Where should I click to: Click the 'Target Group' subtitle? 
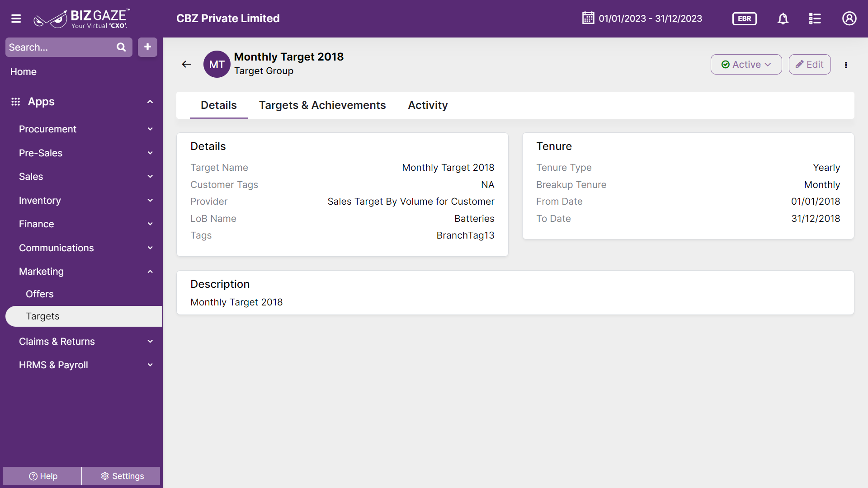coord(264,71)
